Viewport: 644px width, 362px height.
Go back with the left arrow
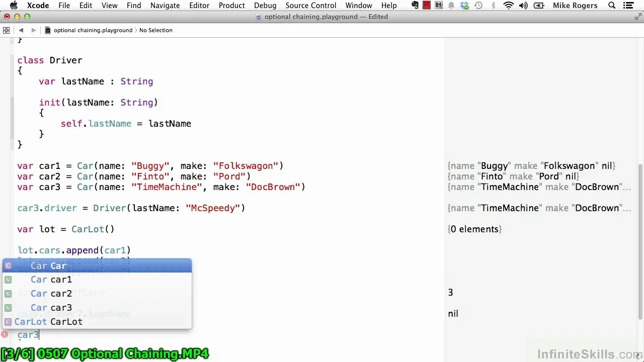(x=21, y=30)
